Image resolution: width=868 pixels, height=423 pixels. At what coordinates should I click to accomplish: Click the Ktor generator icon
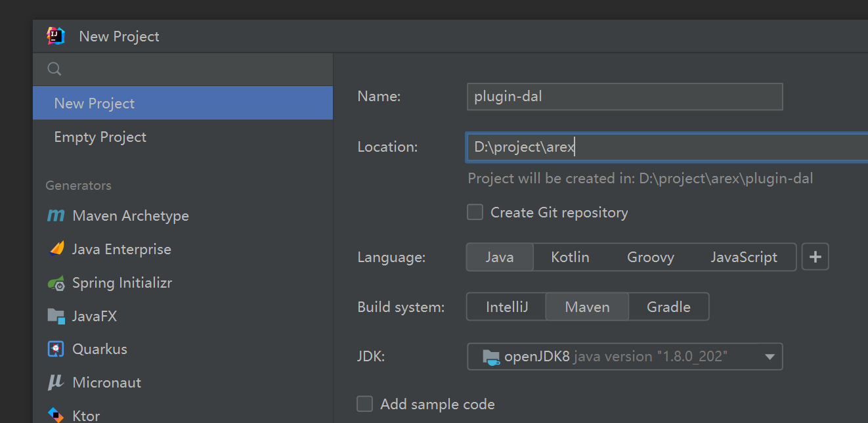[x=56, y=415]
